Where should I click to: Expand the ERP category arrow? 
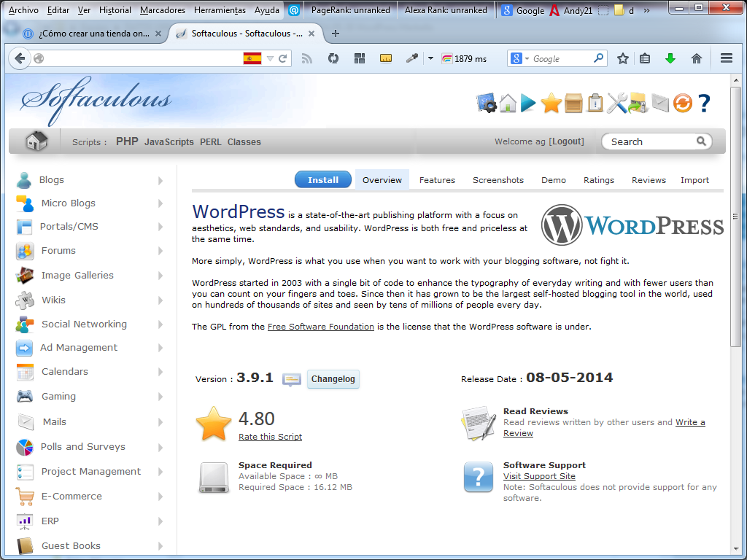click(x=160, y=521)
